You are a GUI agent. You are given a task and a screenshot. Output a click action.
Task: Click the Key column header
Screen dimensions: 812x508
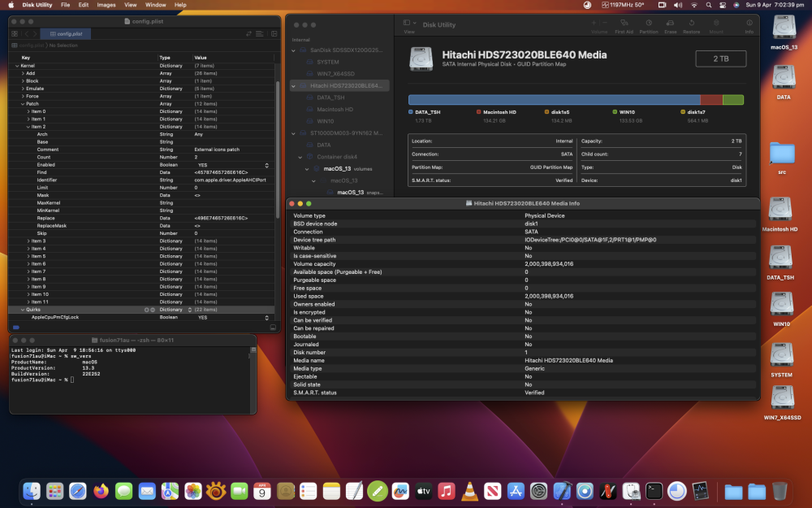[x=26, y=58]
